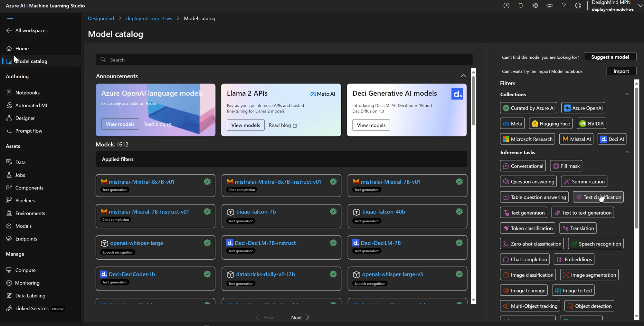644x326 pixels.
Task: Toggle the hamburger navigation menu
Action: (10, 18)
